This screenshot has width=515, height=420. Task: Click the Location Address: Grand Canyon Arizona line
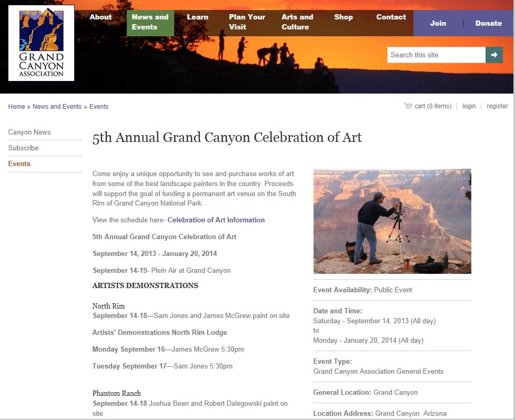[380, 414]
